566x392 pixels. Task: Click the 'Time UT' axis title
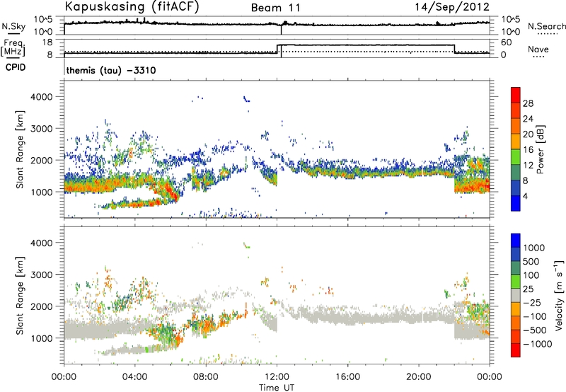point(277,388)
